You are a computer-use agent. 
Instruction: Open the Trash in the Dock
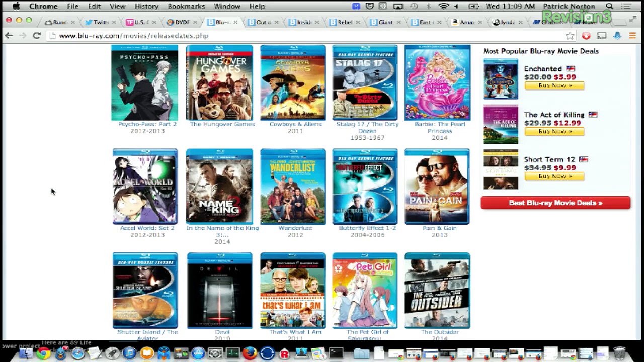620,353
